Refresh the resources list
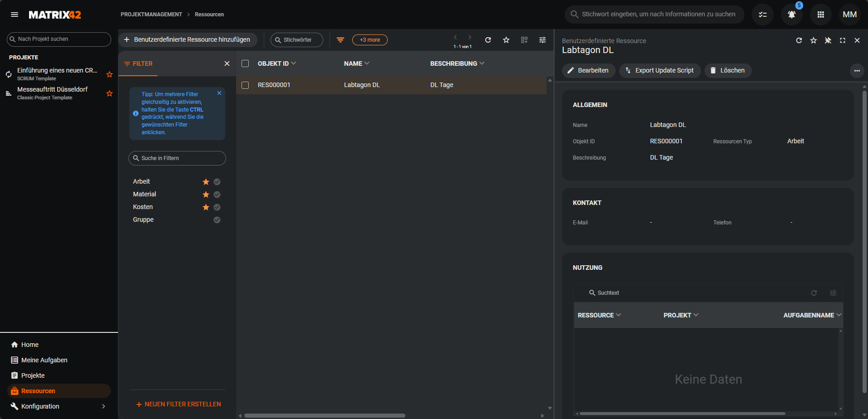 pos(488,40)
